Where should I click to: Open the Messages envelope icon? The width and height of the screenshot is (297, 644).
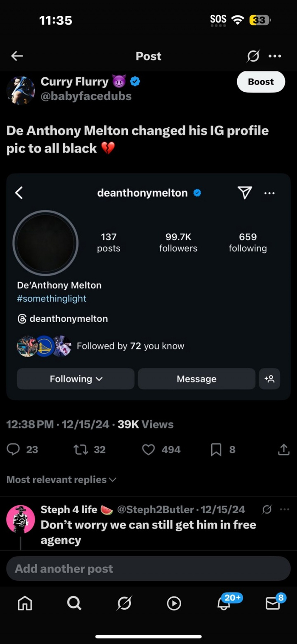273,603
